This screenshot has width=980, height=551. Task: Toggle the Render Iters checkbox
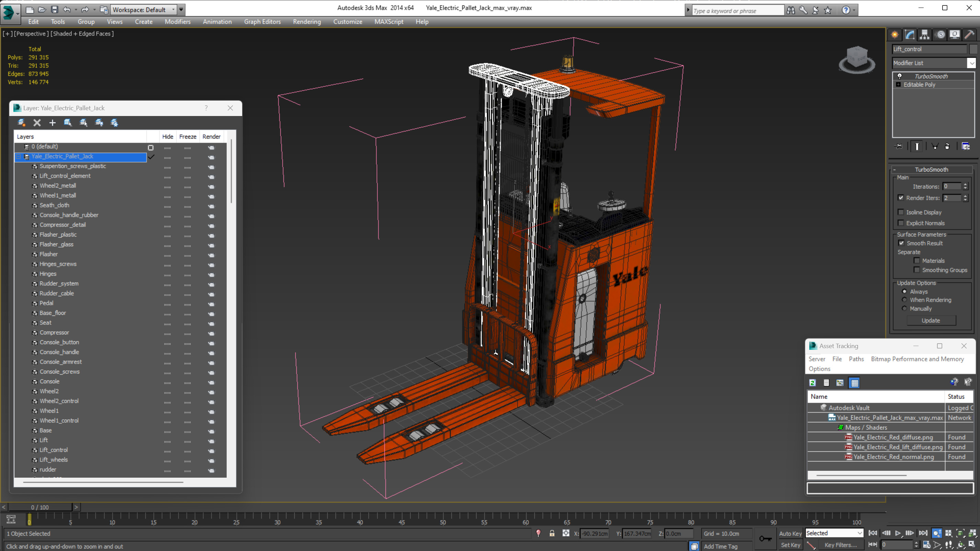[901, 198]
